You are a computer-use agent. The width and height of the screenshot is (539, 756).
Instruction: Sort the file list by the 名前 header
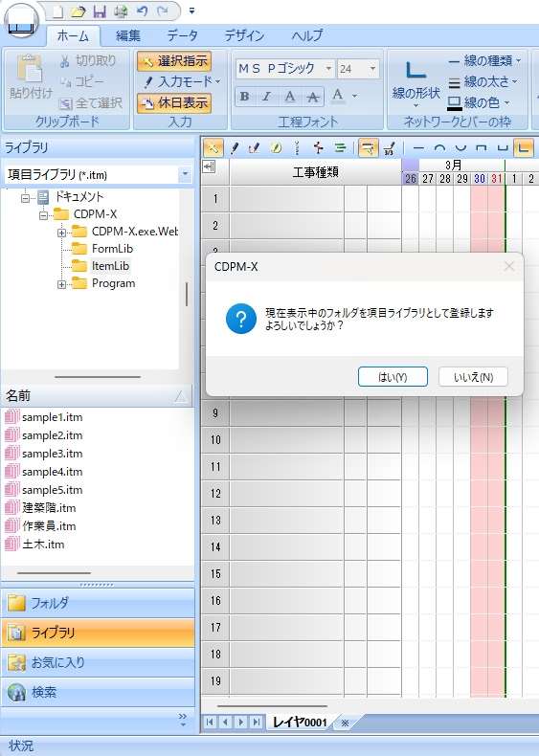point(97,396)
